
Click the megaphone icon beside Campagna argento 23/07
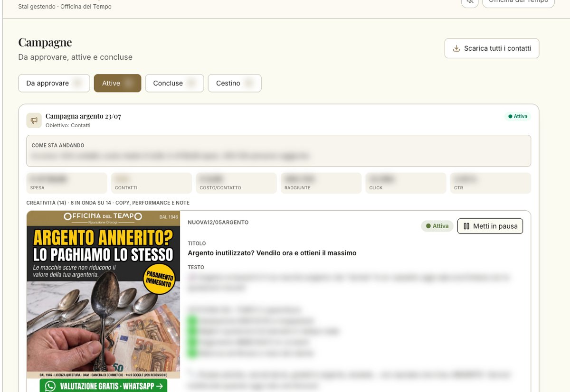(x=34, y=121)
